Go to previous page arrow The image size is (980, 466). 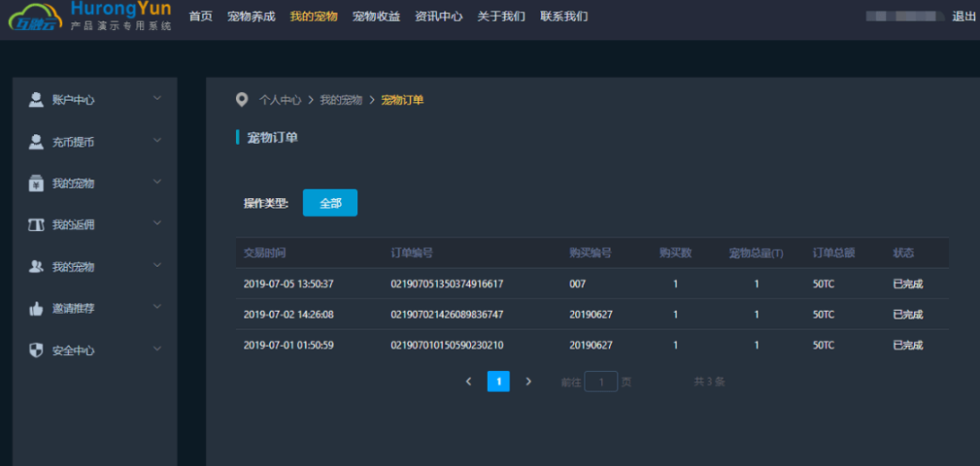(x=469, y=381)
